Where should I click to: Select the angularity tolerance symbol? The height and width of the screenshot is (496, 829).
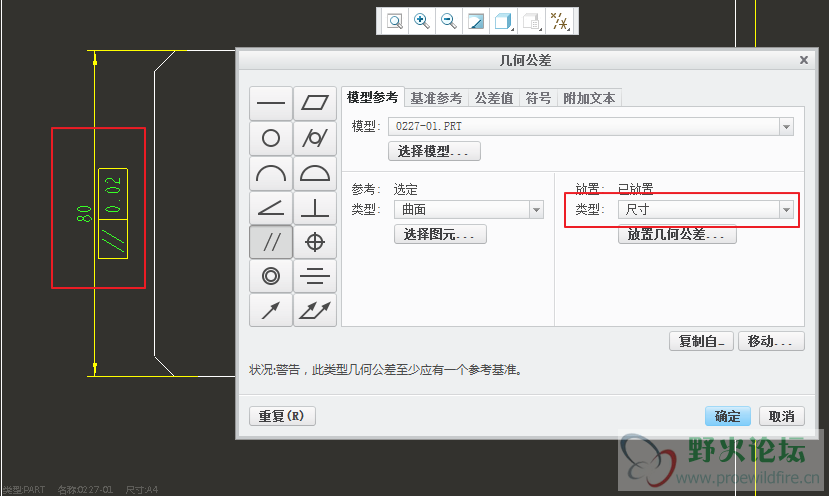[271, 208]
